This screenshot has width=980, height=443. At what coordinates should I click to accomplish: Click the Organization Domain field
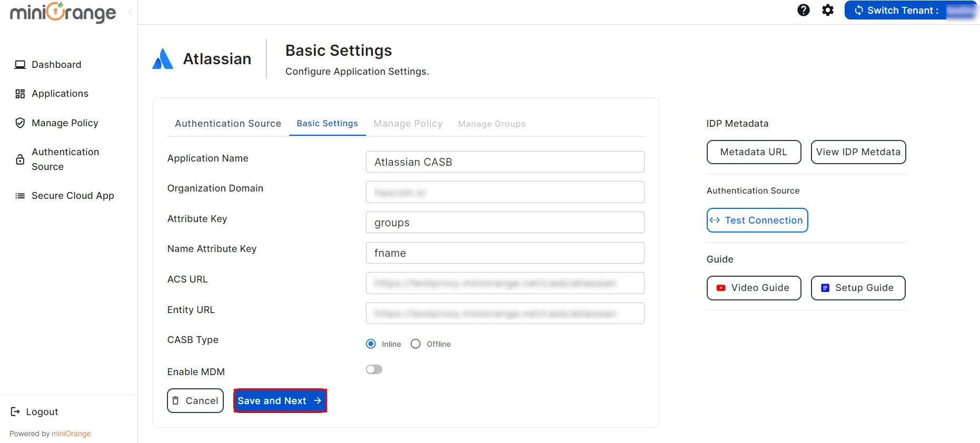pos(505,192)
